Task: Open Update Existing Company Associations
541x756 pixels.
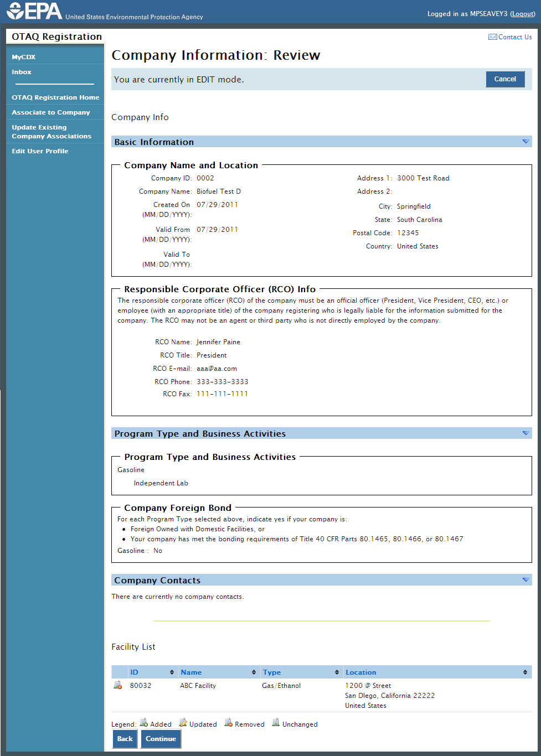Action: point(51,132)
